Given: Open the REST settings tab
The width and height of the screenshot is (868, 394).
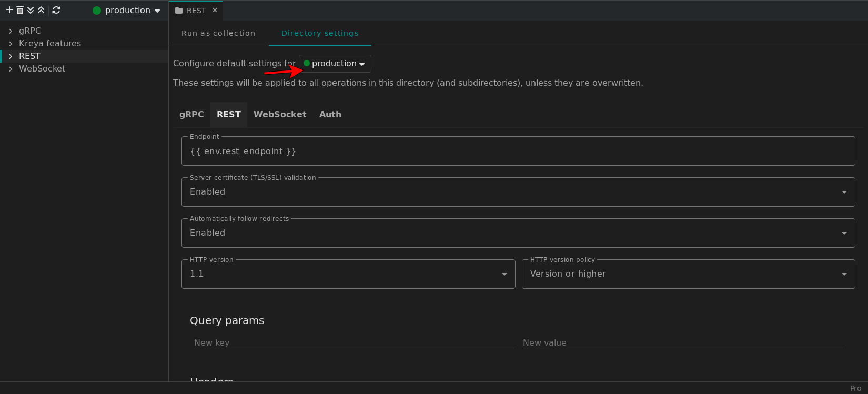Looking at the screenshot, I should click(x=229, y=115).
